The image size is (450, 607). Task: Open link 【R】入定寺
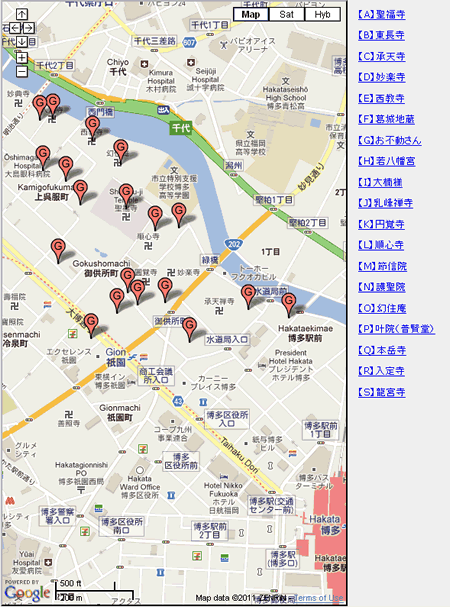click(x=381, y=371)
